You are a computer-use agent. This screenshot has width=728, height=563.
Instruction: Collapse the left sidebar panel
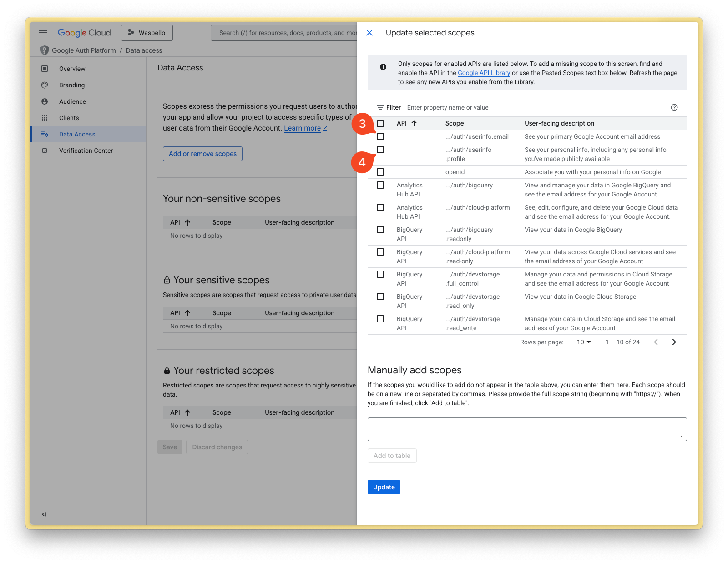(x=44, y=514)
